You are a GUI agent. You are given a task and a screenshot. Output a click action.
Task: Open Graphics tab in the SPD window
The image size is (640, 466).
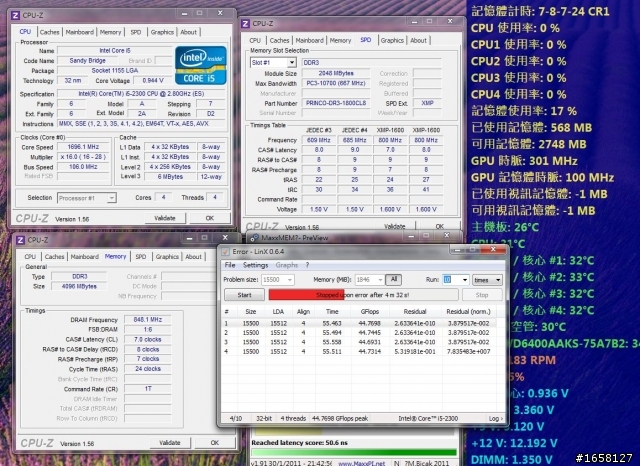tap(392, 40)
